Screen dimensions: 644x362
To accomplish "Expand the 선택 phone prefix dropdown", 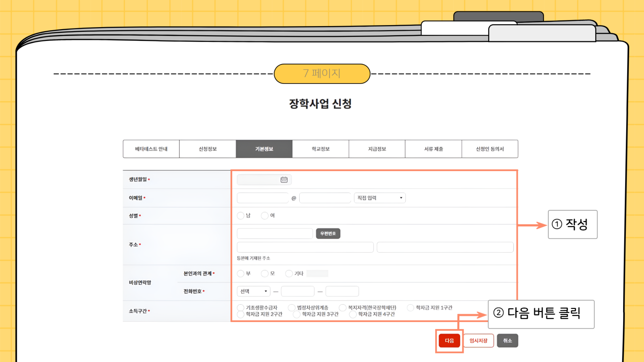I will click(x=253, y=291).
